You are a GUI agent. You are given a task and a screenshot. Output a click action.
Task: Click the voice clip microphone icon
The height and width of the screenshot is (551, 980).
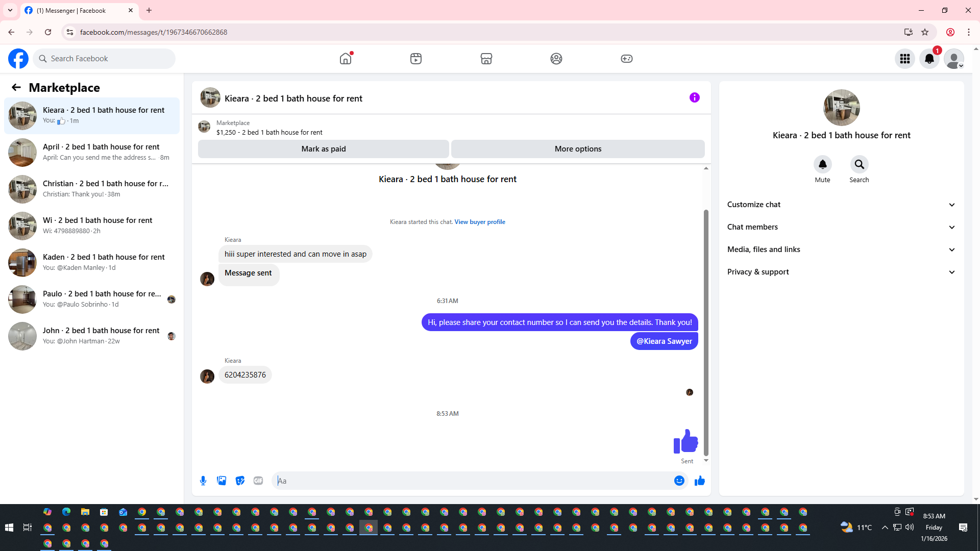click(203, 481)
